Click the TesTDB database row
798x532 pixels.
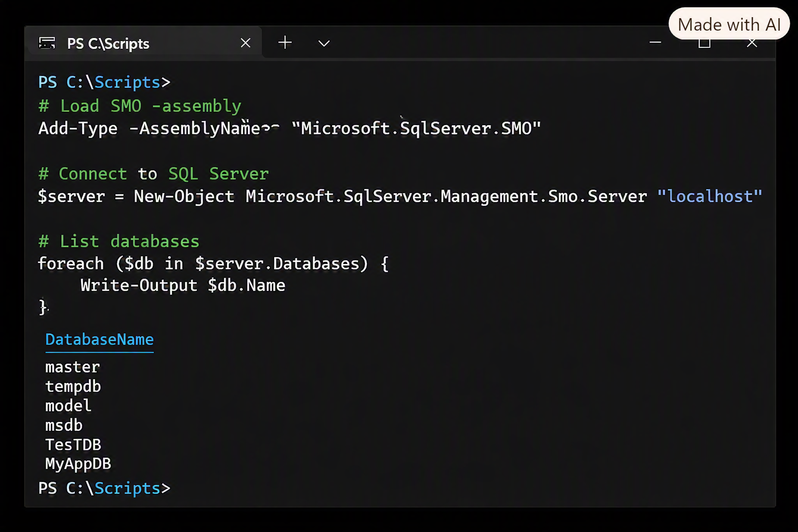pyautogui.click(x=73, y=445)
